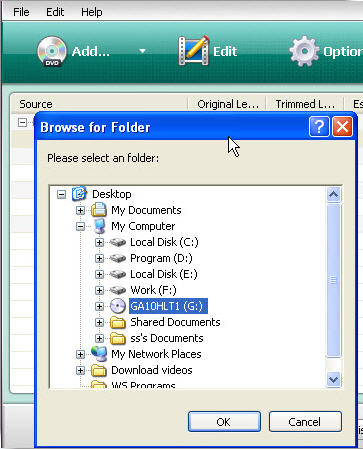This screenshot has height=449, width=363.
Task: Click the Source column header
Action: point(99,104)
